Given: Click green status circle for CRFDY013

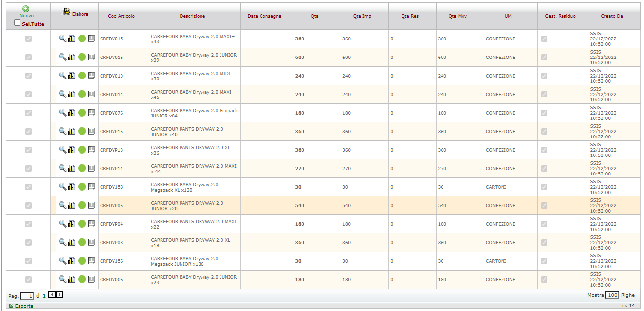Looking at the screenshot, I should (82, 76).
